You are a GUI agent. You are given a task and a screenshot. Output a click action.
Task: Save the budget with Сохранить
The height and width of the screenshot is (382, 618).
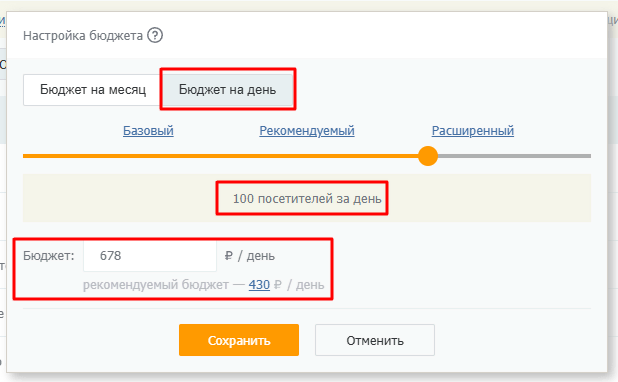click(239, 340)
